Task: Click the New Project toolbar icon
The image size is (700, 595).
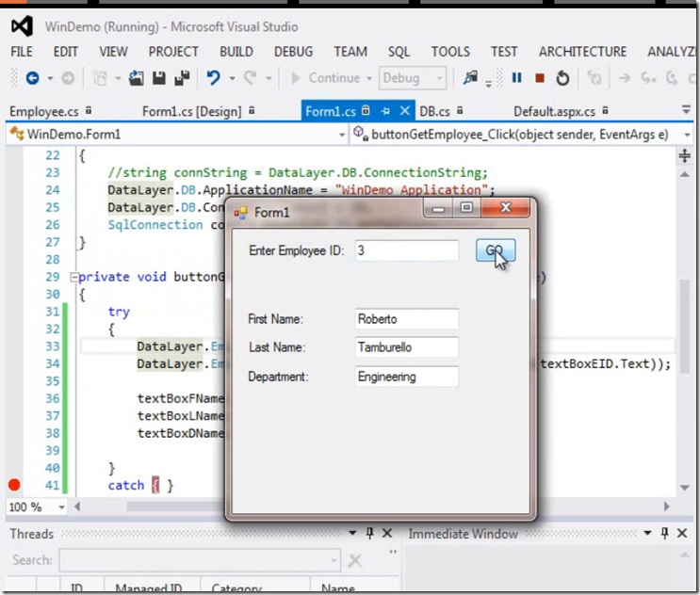Action: click(x=100, y=78)
